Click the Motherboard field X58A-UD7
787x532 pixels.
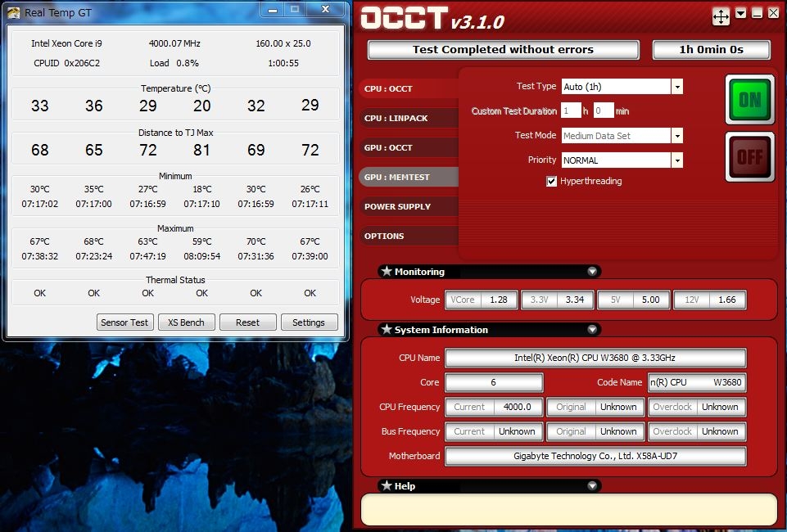tap(595, 456)
